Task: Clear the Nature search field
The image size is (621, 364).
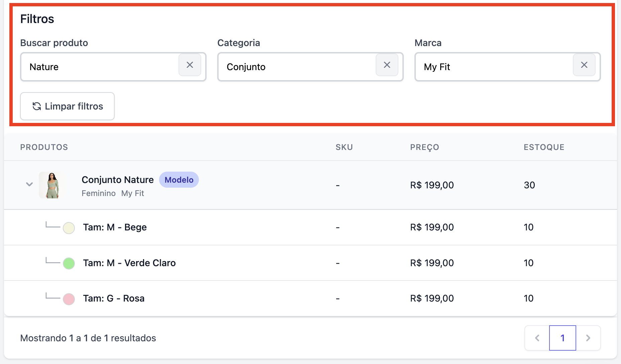Action: point(190,65)
